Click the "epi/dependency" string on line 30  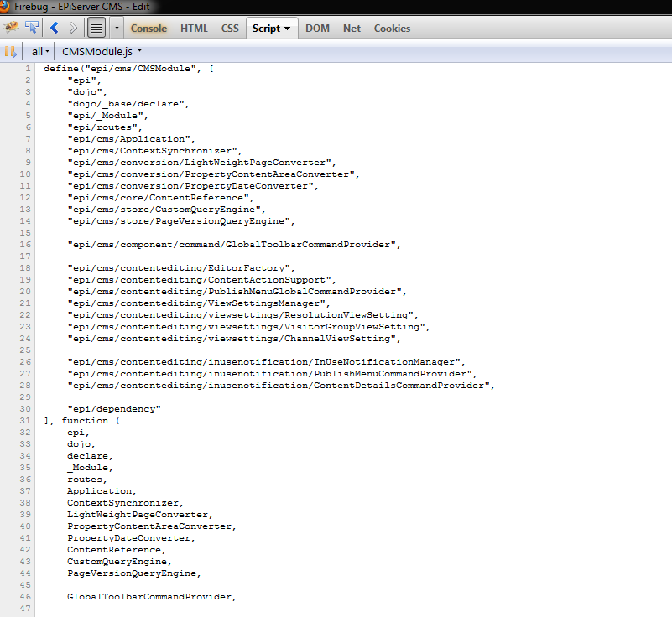[114, 409]
